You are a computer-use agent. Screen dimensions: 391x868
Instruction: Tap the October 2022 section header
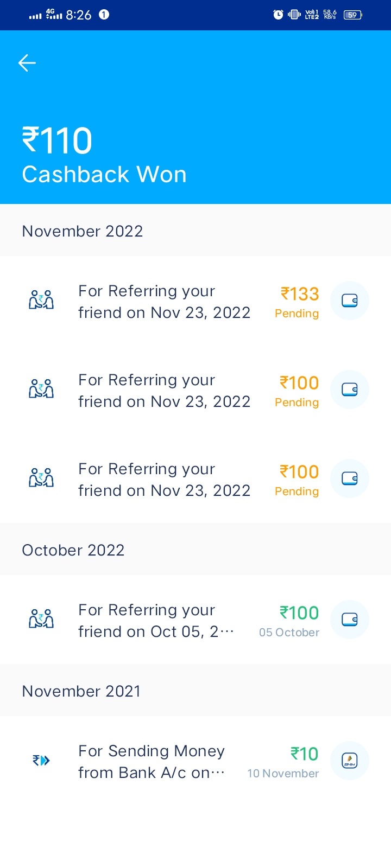point(73,550)
